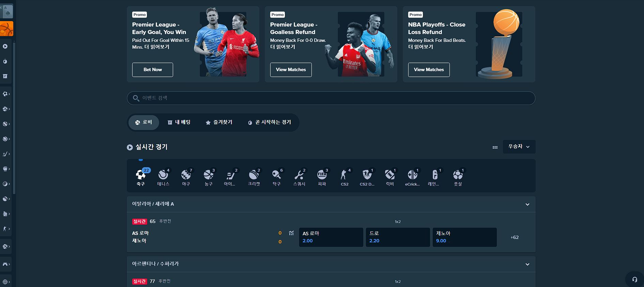The height and width of the screenshot is (287, 644).
Task: Open 더 읽어보기 link under Early Goal promo
Action: 157,47
